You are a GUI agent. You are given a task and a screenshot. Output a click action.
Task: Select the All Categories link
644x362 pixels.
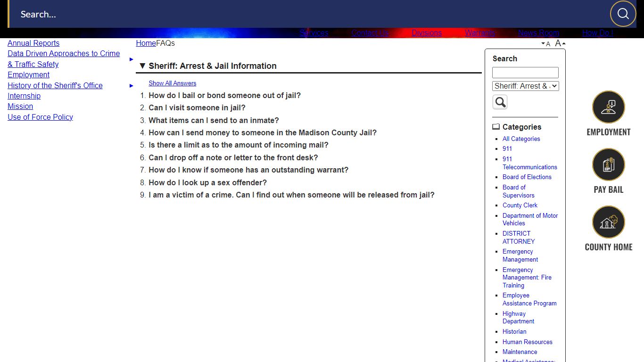point(521,139)
